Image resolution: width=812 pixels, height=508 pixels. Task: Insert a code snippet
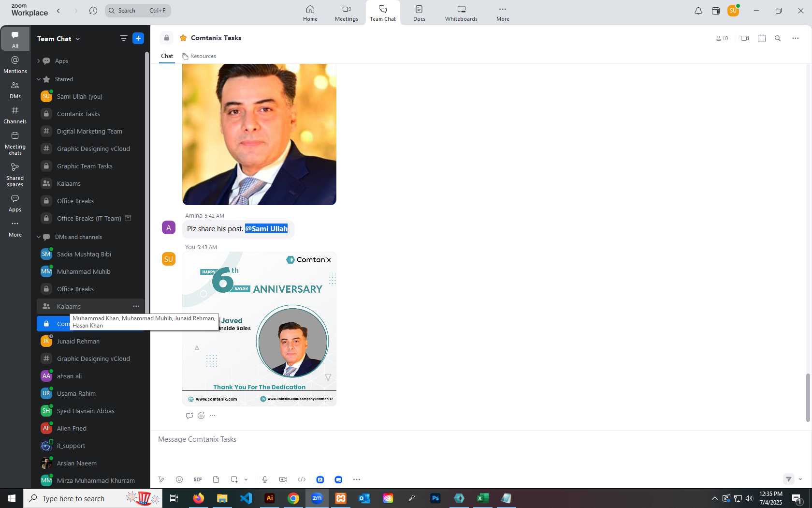tap(302, 479)
